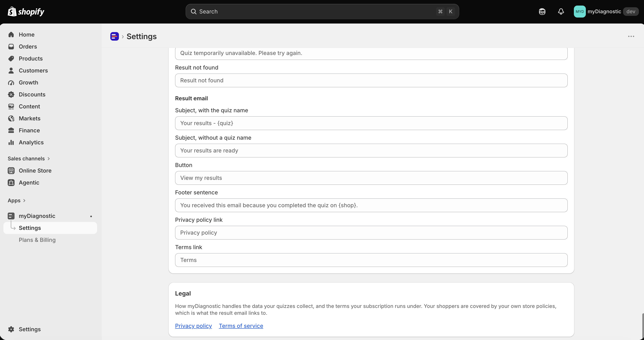Image resolution: width=644 pixels, height=340 pixels.
Task: Click the MYD store avatar
Action: point(579,12)
